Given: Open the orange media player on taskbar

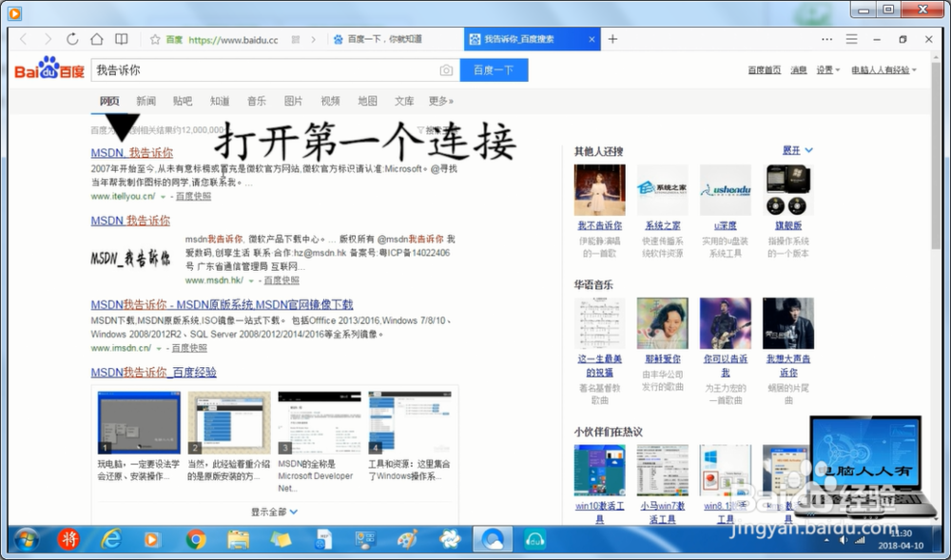Looking at the screenshot, I should (152, 539).
